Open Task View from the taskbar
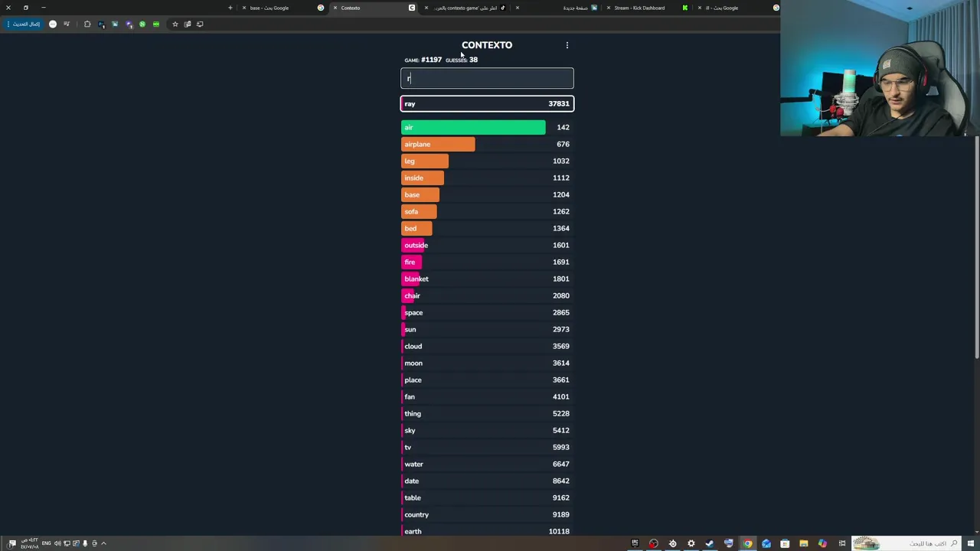The width and height of the screenshot is (980, 551). [841, 543]
